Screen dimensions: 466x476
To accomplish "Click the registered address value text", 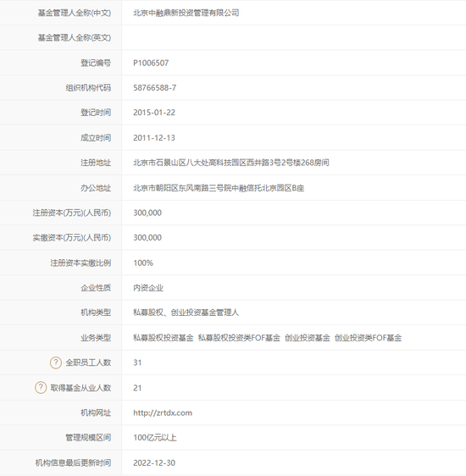I will [x=231, y=163].
